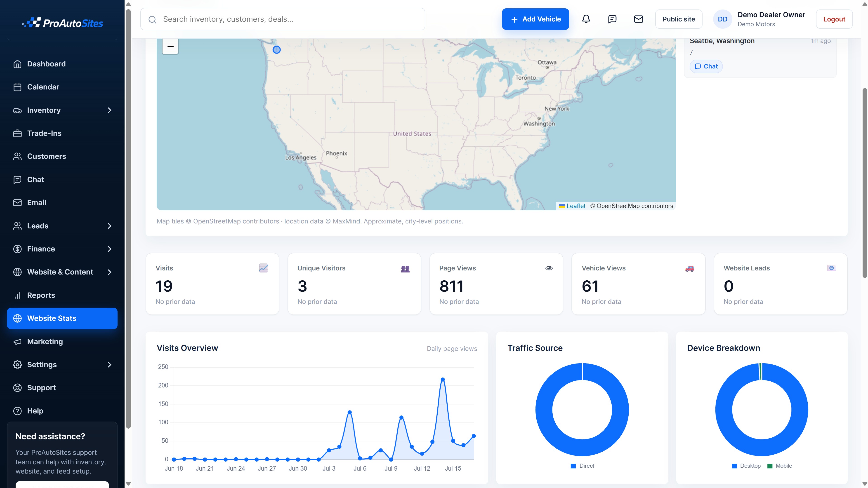Click the Trade-Ins briefcase icon
Image resolution: width=868 pixels, height=488 pixels.
(x=17, y=133)
